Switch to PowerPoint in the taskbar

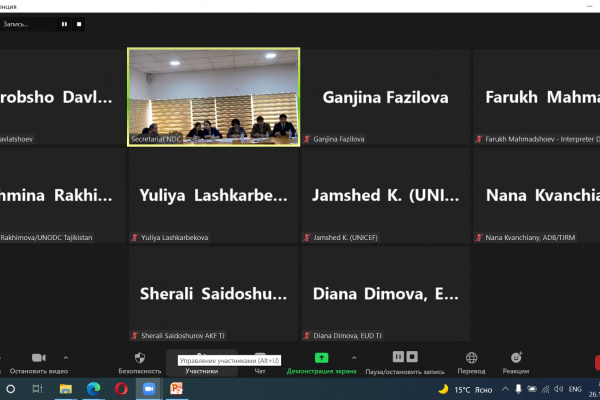[x=177, y=389]
